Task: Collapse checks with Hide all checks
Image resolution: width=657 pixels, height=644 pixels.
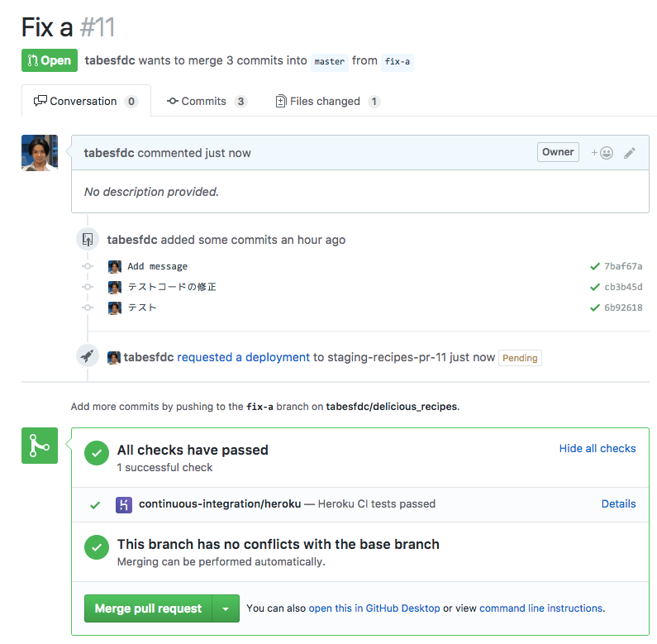Action: point(597,448)
